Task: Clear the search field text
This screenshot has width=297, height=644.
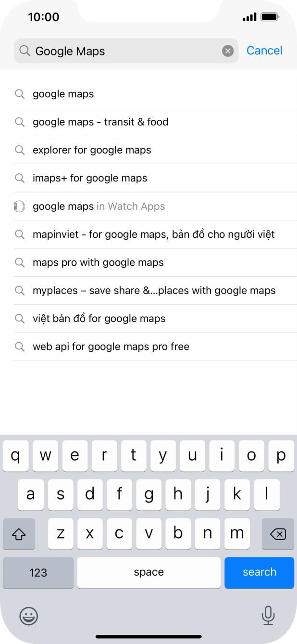Action: tap(228, 51)
